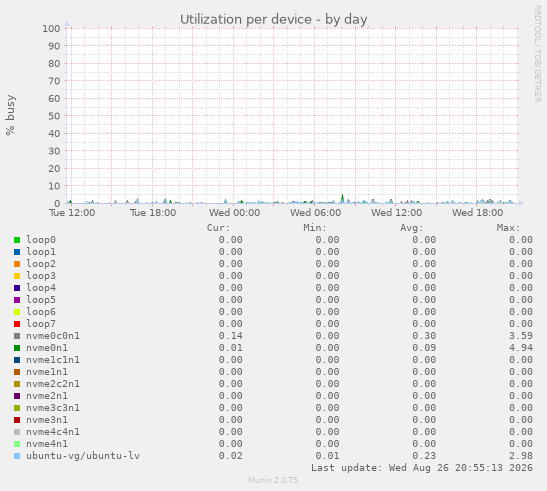Click the Avg: column header
The height and width of the screenshot is (491, 547).
point(412,228)
